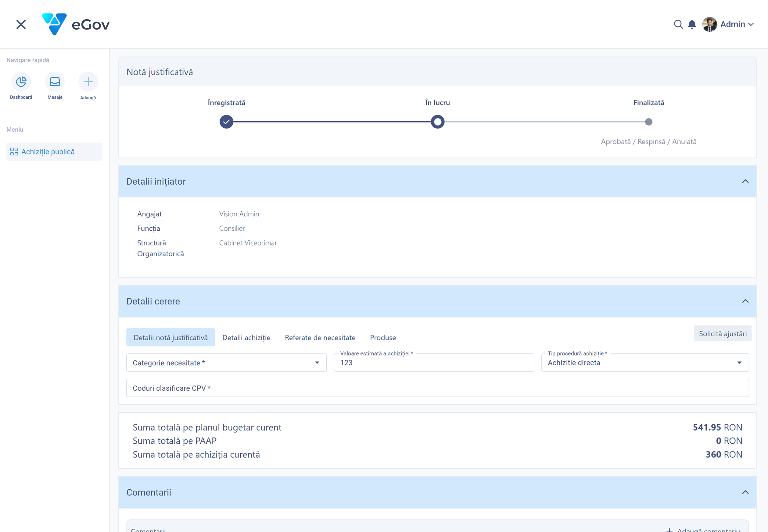Click the Solicită ajustări button
Viewport: 768px width, 532px height.
tap(723, 334)
